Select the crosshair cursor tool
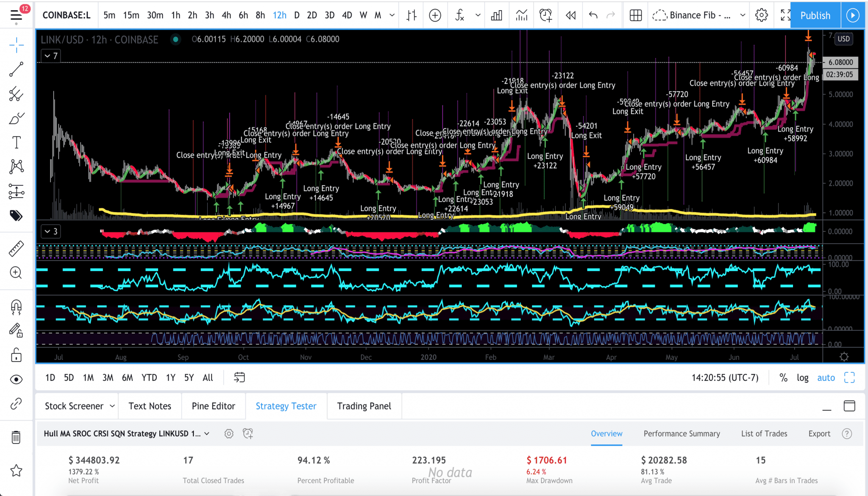This screenshot has height=496, width=868. [16, 45]
